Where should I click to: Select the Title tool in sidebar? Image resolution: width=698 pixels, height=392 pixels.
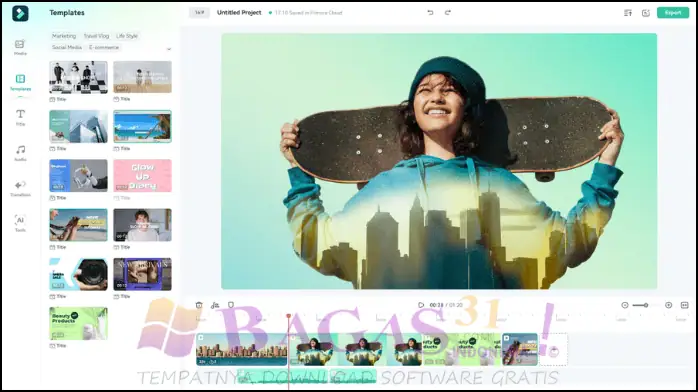point(20,117)
